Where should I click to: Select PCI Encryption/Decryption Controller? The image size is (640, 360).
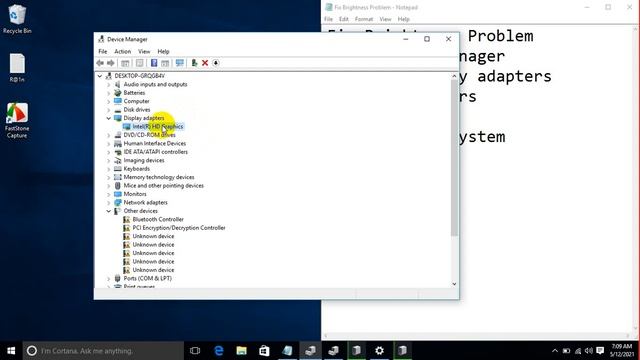pos(179,228)
